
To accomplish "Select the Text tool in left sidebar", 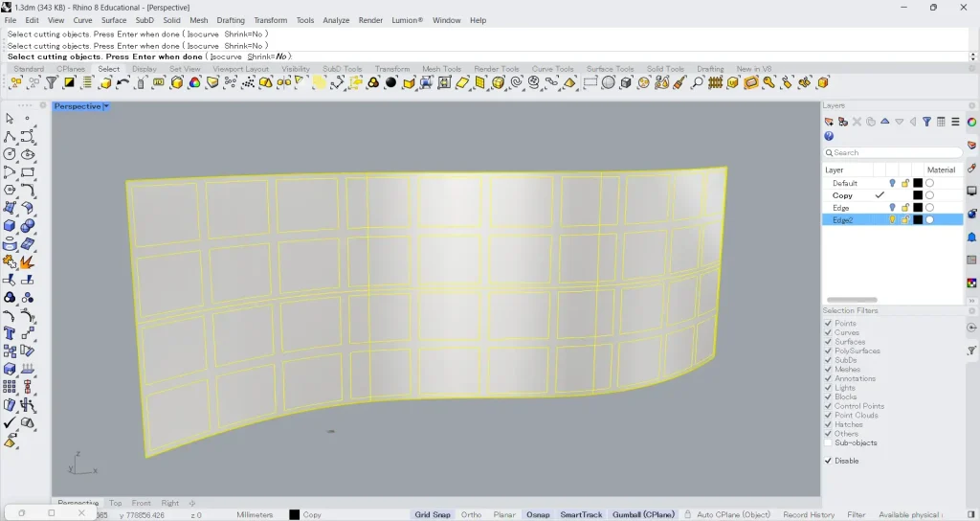I will pos(10,333).
